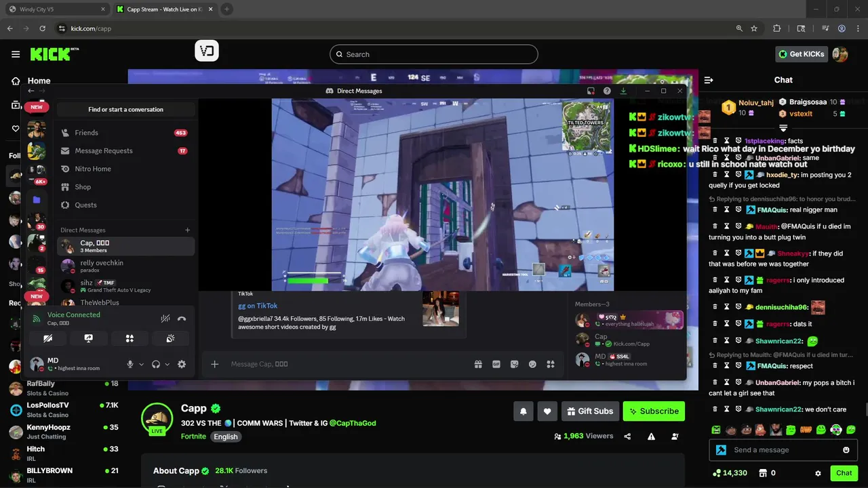The height and width of the screenshot is (488, 868).
Task: Click the English language tag
Action: coord(226,436)
